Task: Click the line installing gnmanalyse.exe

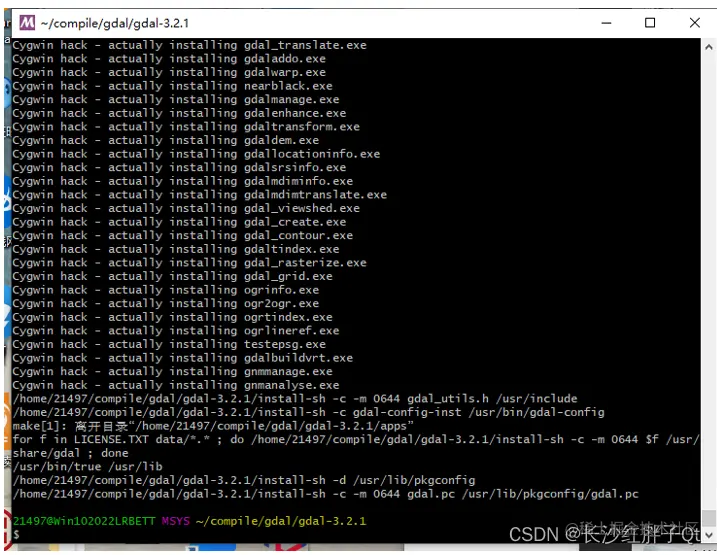Action: 176,385
